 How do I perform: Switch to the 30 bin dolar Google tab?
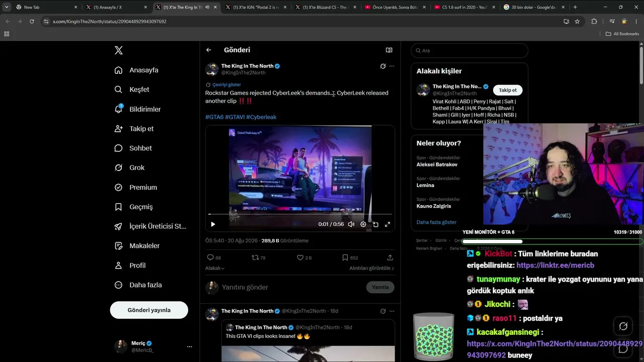coord(534,7)
